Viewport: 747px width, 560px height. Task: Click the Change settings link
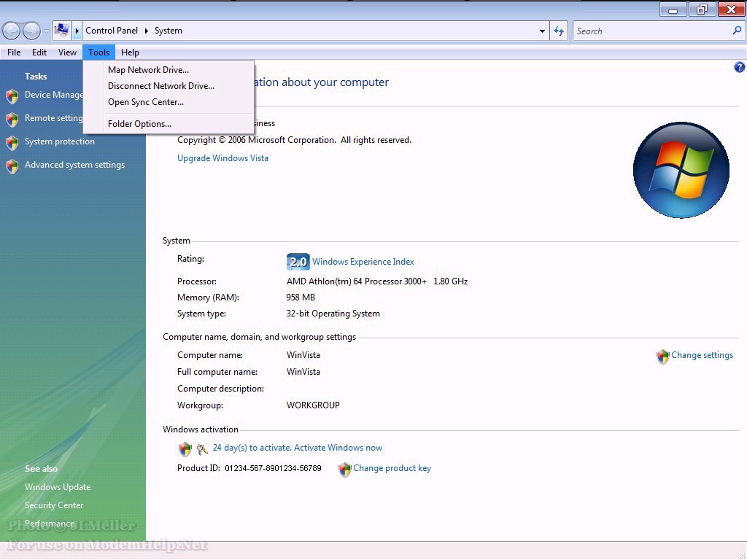pos(703,355)
